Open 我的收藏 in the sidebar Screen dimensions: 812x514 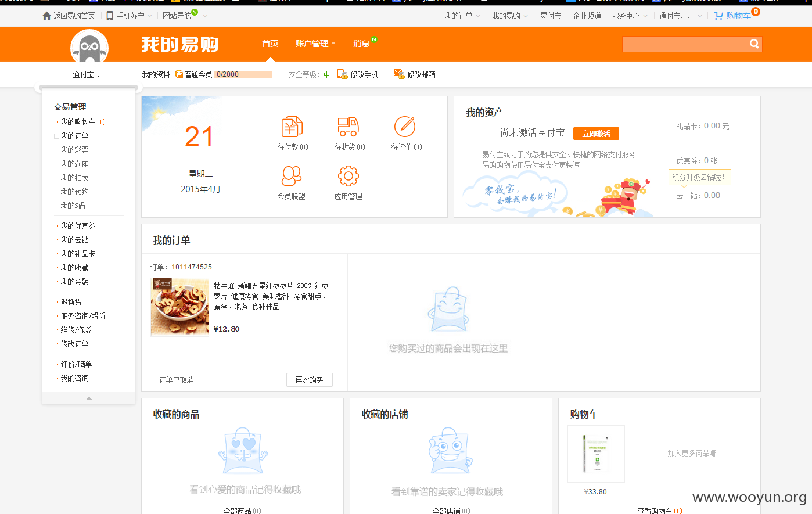(x=75, y=268)
